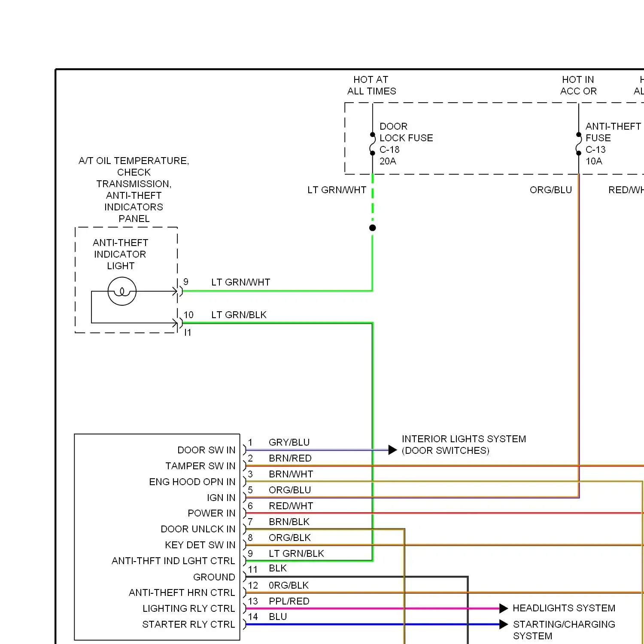Click the pink PPL/RED wire line

click(x=373, y=608)
